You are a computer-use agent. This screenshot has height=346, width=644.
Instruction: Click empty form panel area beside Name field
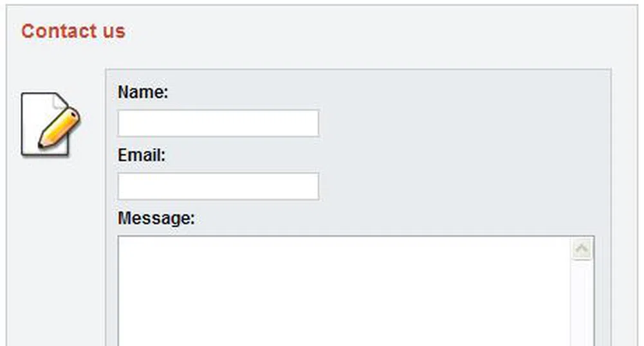463,123
